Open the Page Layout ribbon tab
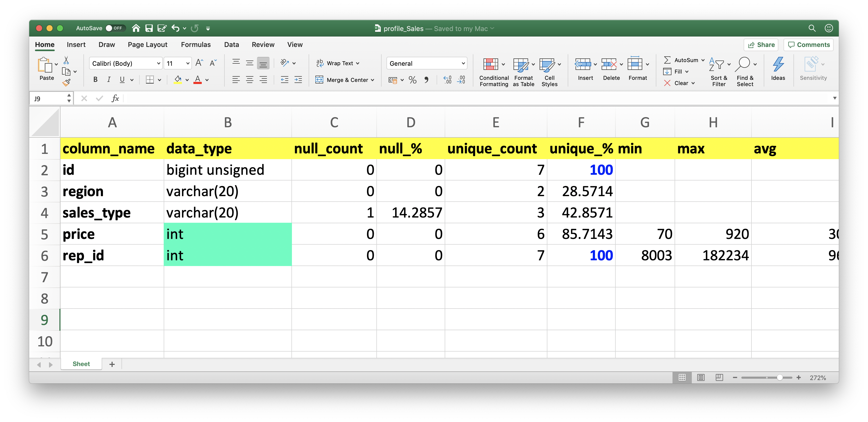Screen dimensions: 868x422 [147, 45]
